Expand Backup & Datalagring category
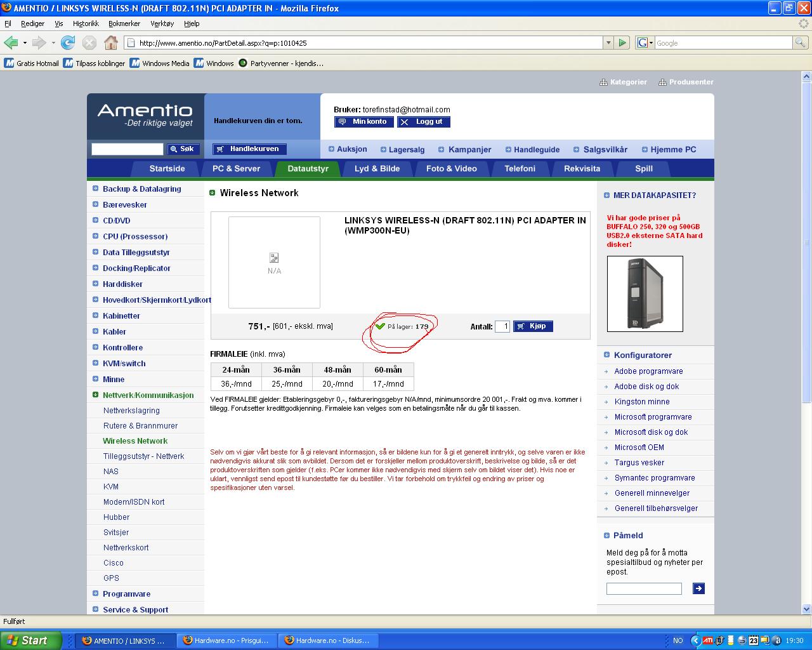Image resolution: width=812 pixels, height=650 pixels. pyautogui.click(x=96, y=189)
